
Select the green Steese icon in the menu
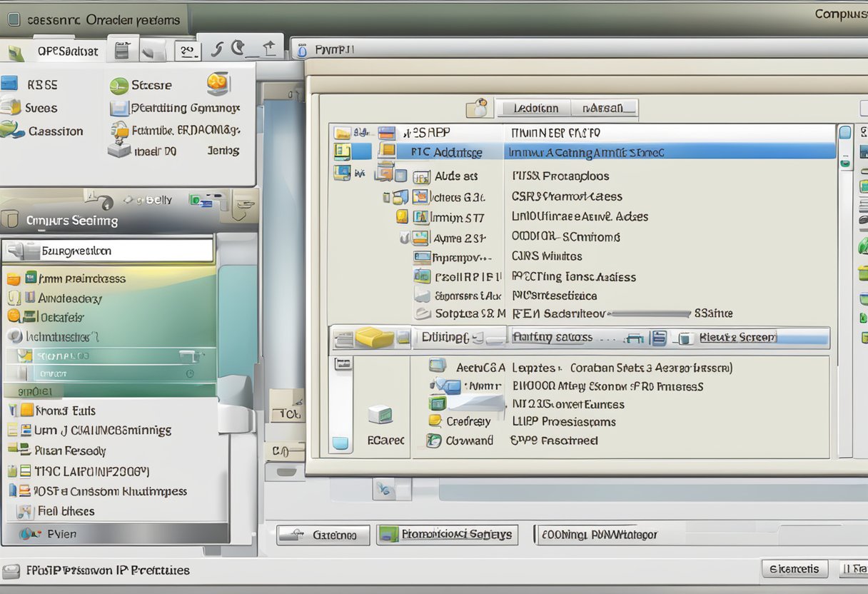118,85
